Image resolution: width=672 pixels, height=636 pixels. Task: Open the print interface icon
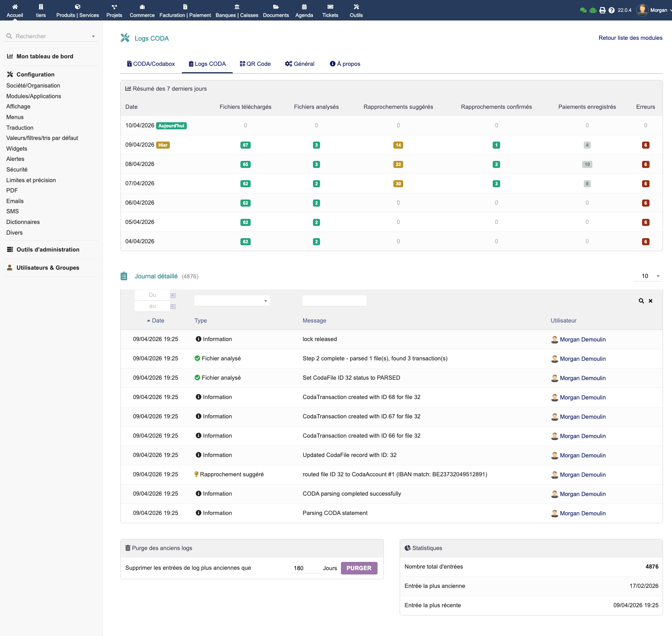(602, 10)
